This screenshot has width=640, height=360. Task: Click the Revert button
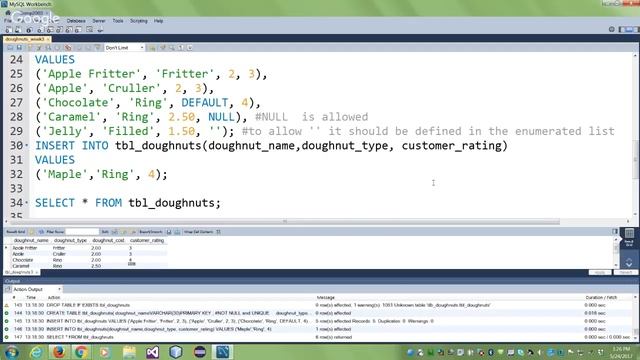[x=625, y=272]
